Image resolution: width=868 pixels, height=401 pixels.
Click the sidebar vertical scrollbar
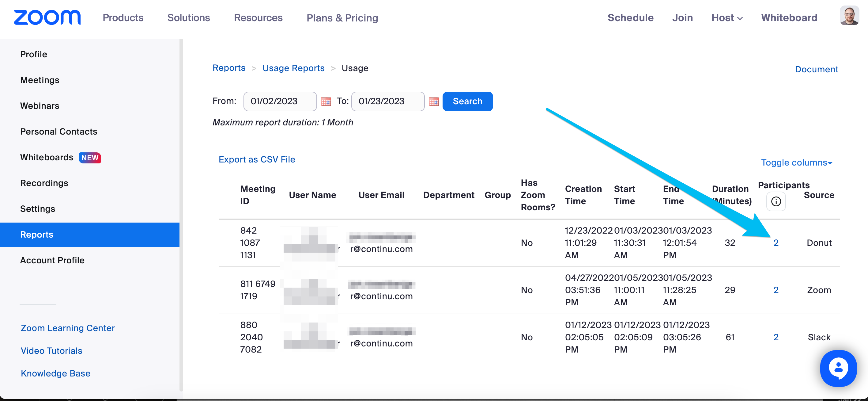(x=181, y=215)
